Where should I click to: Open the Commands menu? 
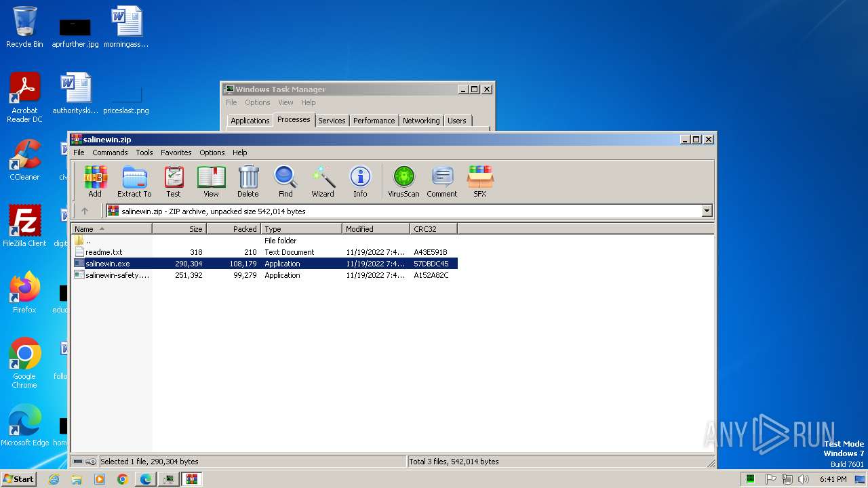coord(110,152)
